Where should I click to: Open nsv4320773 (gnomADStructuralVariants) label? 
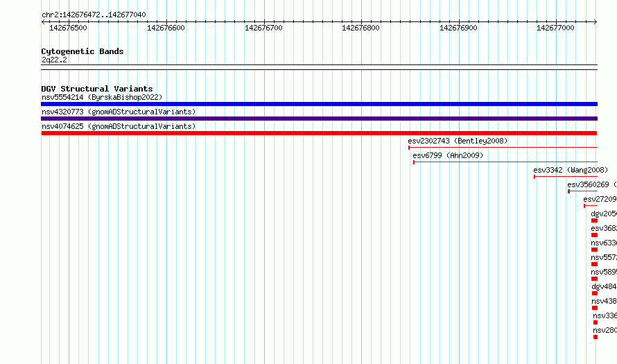click(x=119, y=112)
